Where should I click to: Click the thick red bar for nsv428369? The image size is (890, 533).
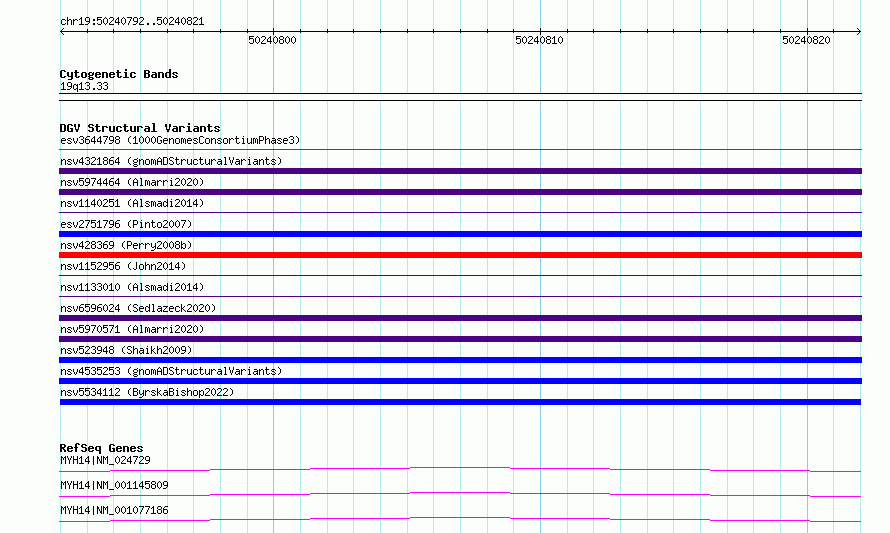point(460,255)
